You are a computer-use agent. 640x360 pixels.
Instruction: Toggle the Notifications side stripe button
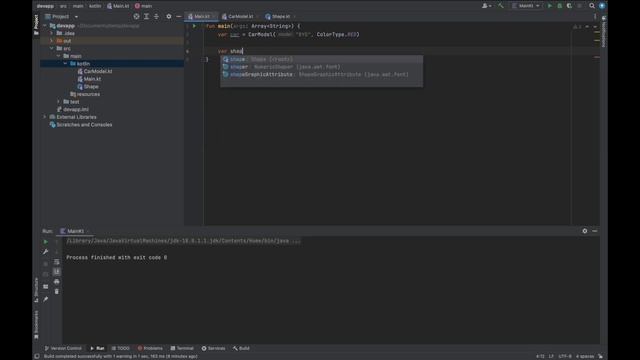point(604,32)
